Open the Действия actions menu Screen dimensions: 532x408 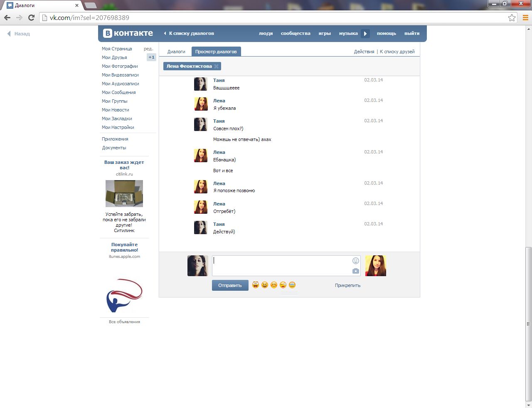tap(364, 52)
